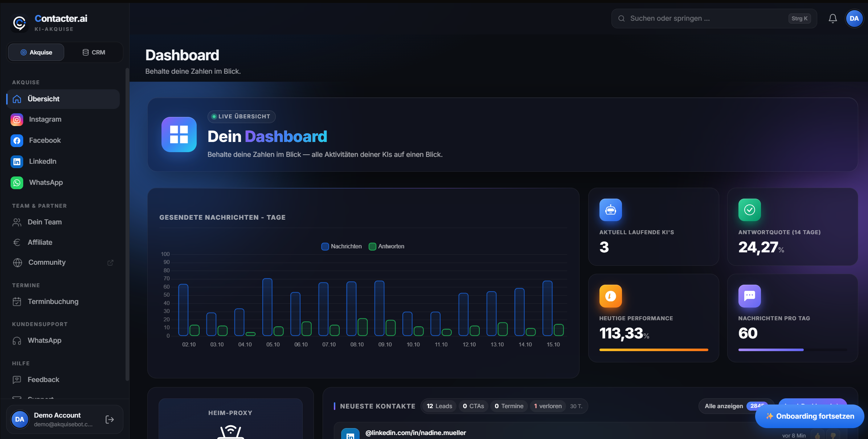The height and width of the screenshot is (439, 868).
Task: Click the 05.10 Nachrichten bar in chart
Action: (267, 307)
